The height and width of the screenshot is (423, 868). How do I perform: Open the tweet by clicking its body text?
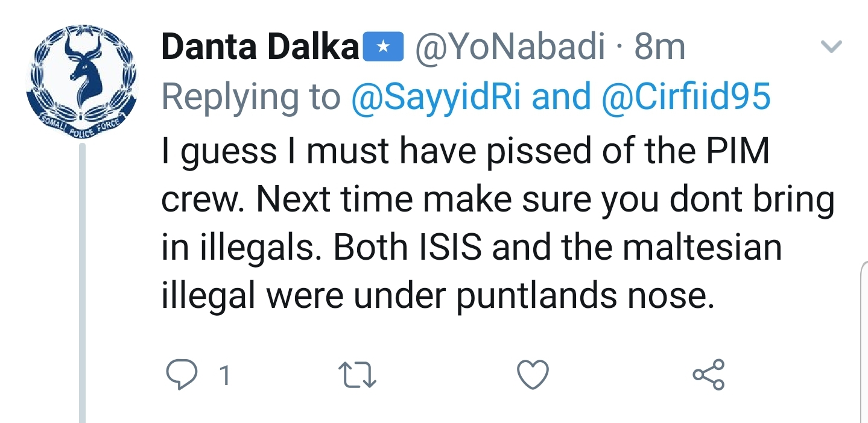point(464,199)
